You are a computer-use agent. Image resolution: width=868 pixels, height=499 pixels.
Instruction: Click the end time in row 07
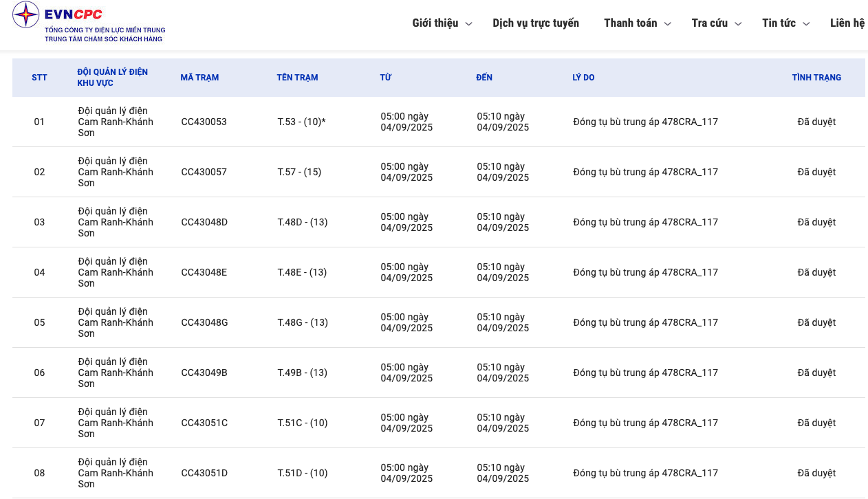coord(503,423)
